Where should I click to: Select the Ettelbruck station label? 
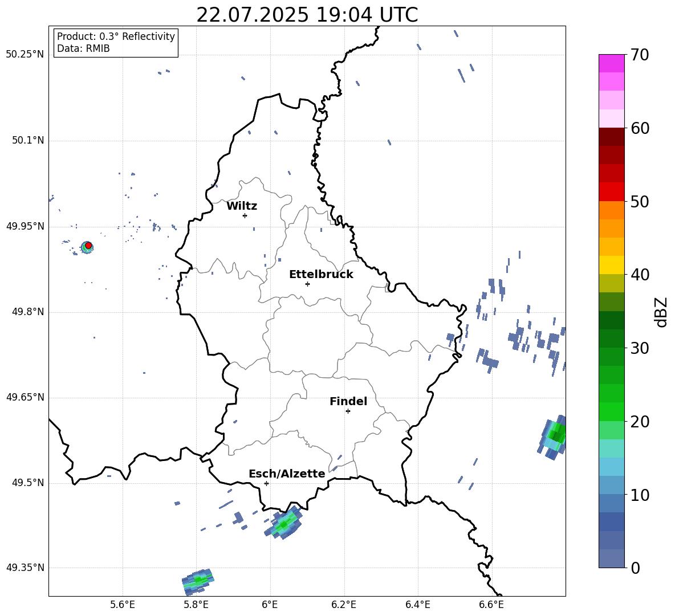(x=321, y=275)
